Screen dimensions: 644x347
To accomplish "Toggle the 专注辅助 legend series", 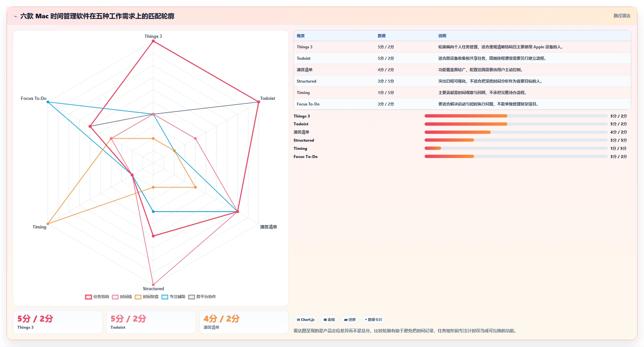I will pyautogui.click(x=173, y=297).
